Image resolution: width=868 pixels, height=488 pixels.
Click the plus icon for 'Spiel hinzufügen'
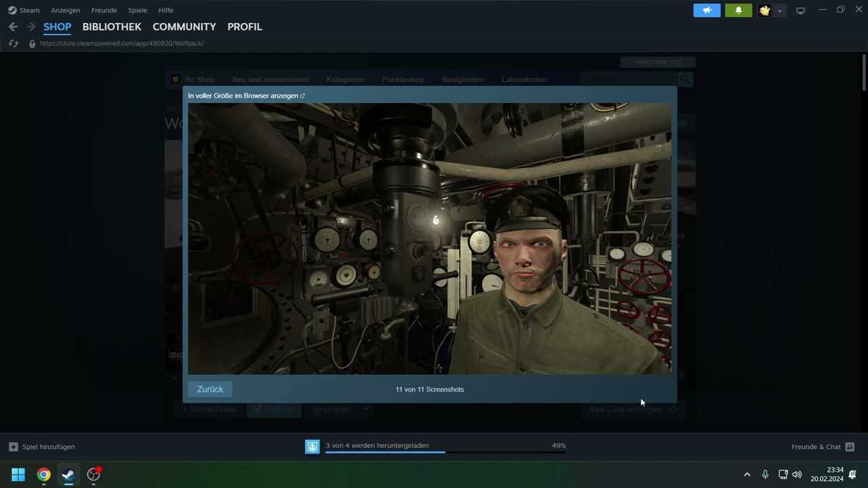tap(13, 447)
